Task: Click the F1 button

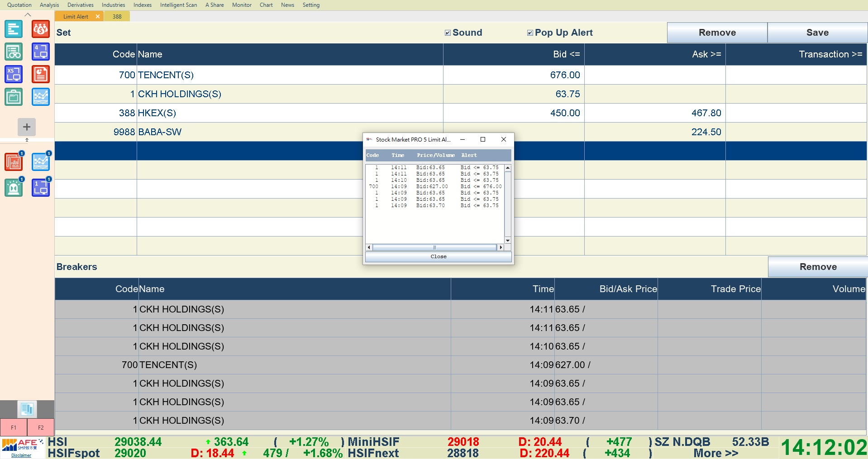Action: point(14,427)
